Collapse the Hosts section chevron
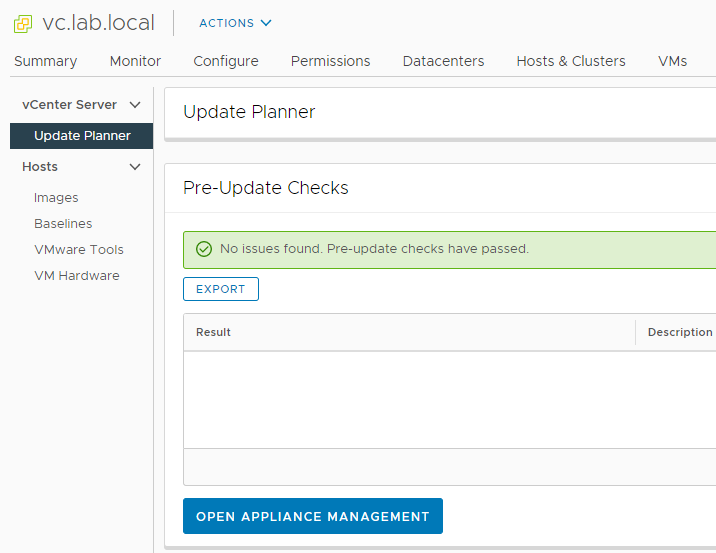Screen dimensions: 716x553 click(135, 167)
